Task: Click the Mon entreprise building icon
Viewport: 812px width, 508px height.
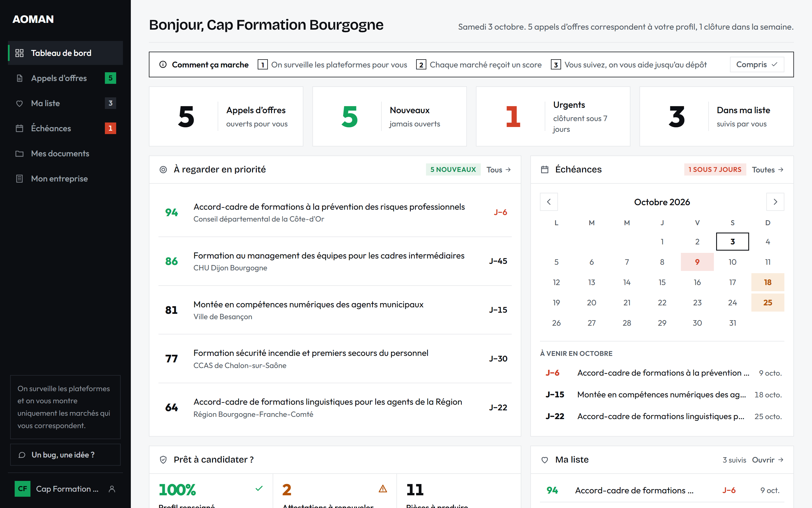Action: coord(19,179)
